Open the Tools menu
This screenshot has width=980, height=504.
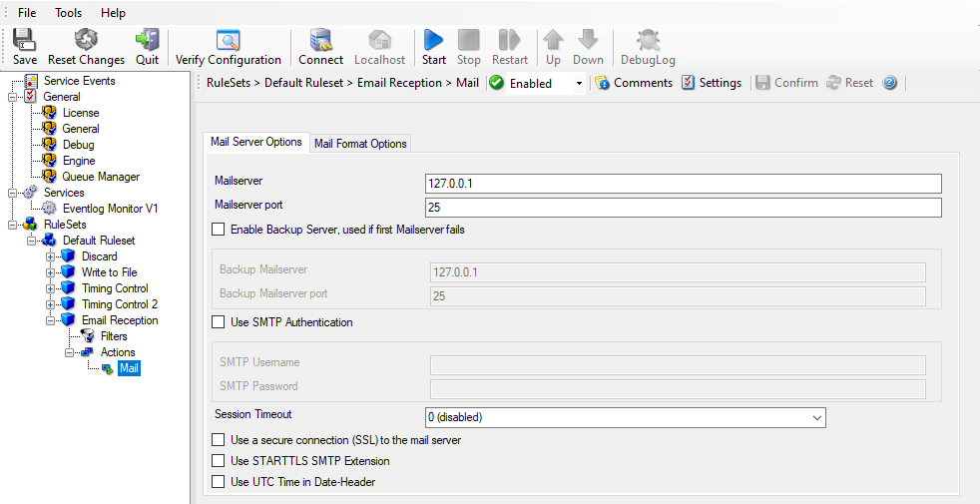69,13
